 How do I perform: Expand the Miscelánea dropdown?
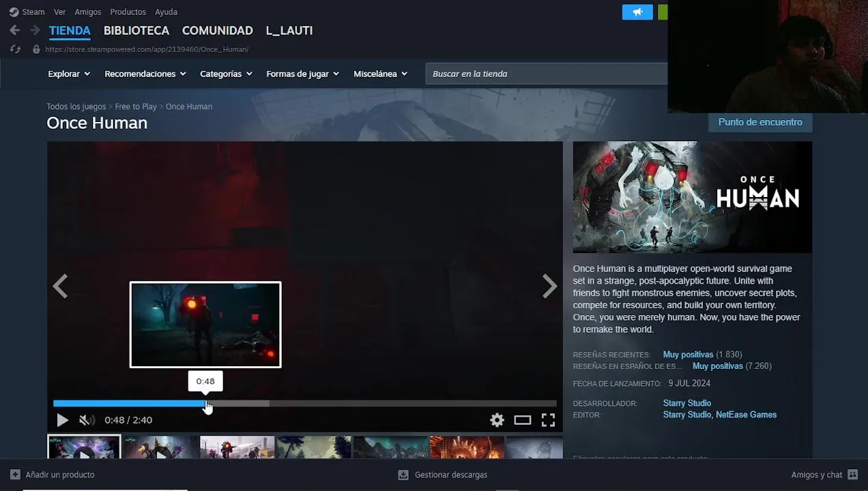(380, 74)
